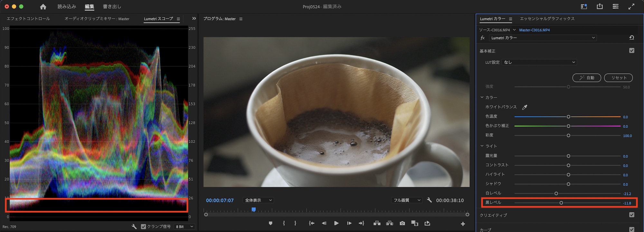Select the white balance eyedropper tool
The height and width of the screenshot is (232, 644).
click(525, 107)
